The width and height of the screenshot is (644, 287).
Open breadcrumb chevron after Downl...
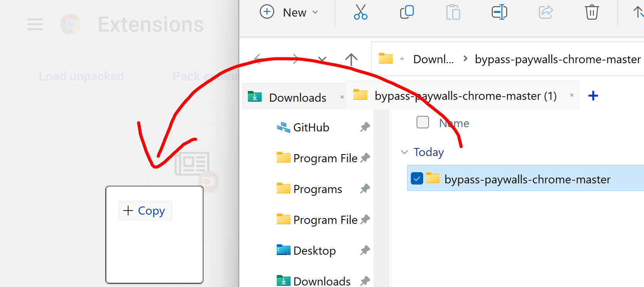tap(465, 59)
